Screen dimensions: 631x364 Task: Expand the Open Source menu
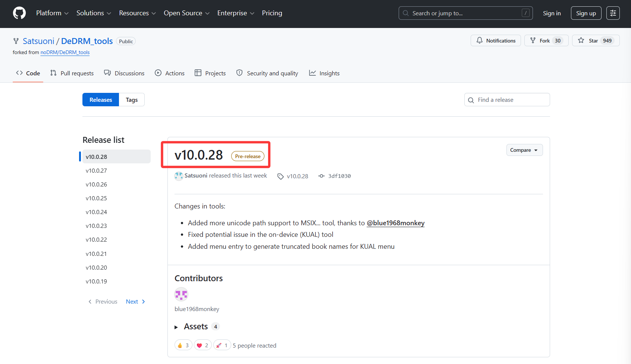(186, 13)
